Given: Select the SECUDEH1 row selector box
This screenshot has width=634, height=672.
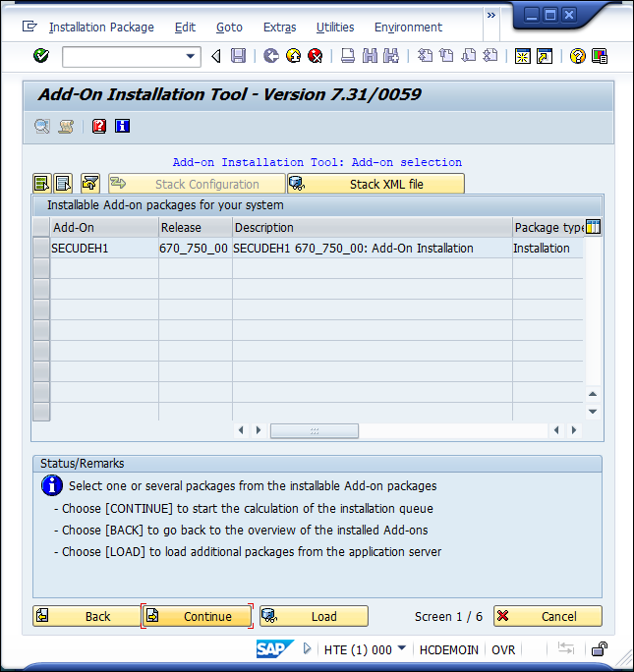Looking at the screenshot, I should pos(41,249).
